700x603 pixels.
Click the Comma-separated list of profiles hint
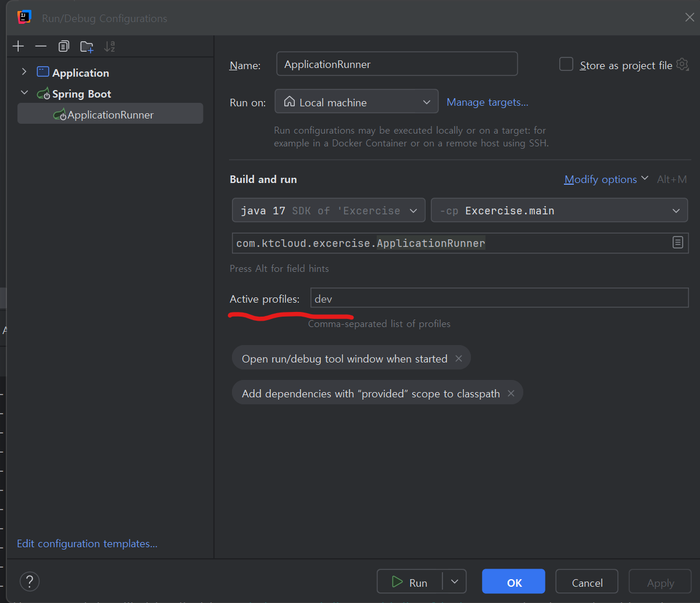click(x=379, y=324)
